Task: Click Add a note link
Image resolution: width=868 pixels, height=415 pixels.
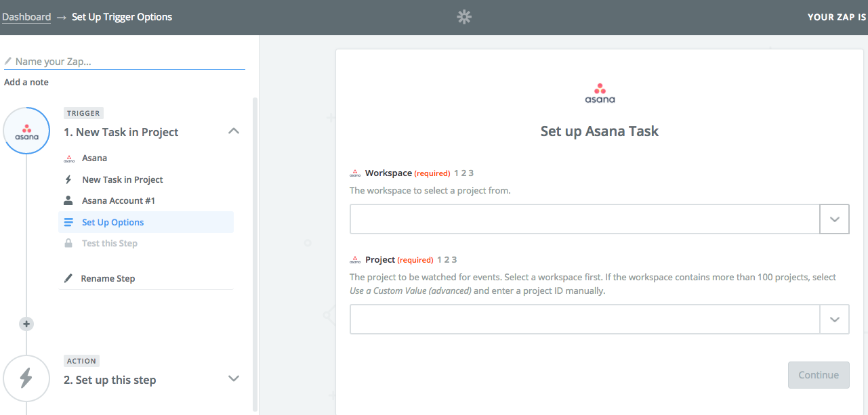Action: tap(26, 82)
